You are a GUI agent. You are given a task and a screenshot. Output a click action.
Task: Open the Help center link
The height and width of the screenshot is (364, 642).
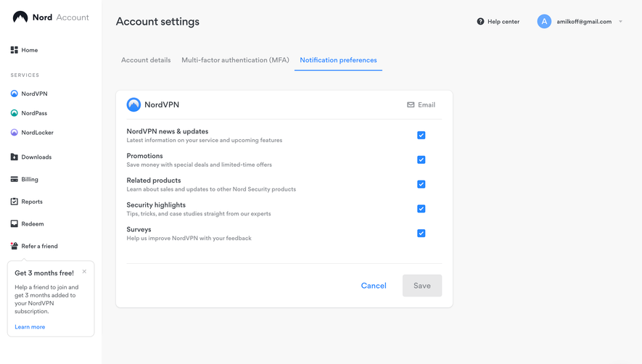[x=503, y=22]
